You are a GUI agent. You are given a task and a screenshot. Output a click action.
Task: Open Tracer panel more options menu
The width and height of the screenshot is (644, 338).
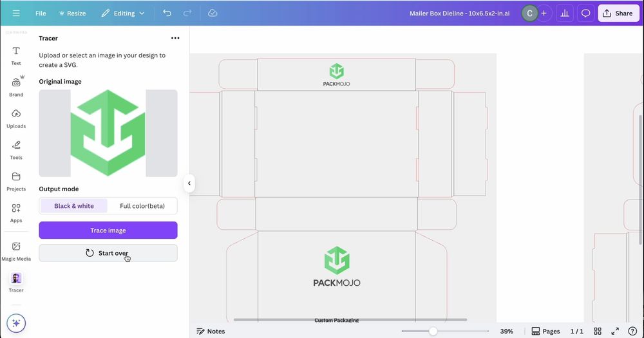tap(175, 39)
